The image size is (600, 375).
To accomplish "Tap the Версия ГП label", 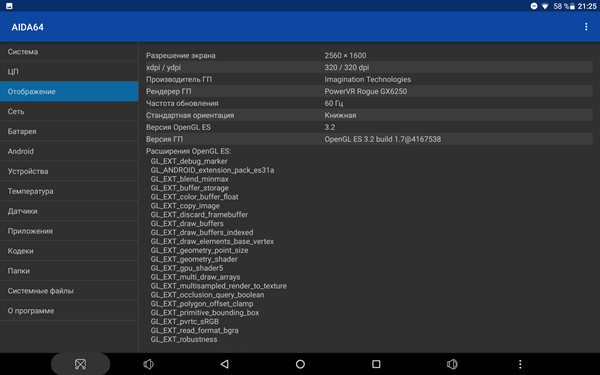I will click(164, 139).
